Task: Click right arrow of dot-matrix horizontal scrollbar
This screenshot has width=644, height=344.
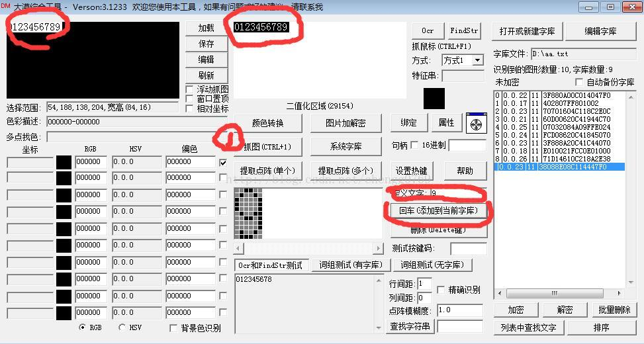Action: tap(379, 248)
